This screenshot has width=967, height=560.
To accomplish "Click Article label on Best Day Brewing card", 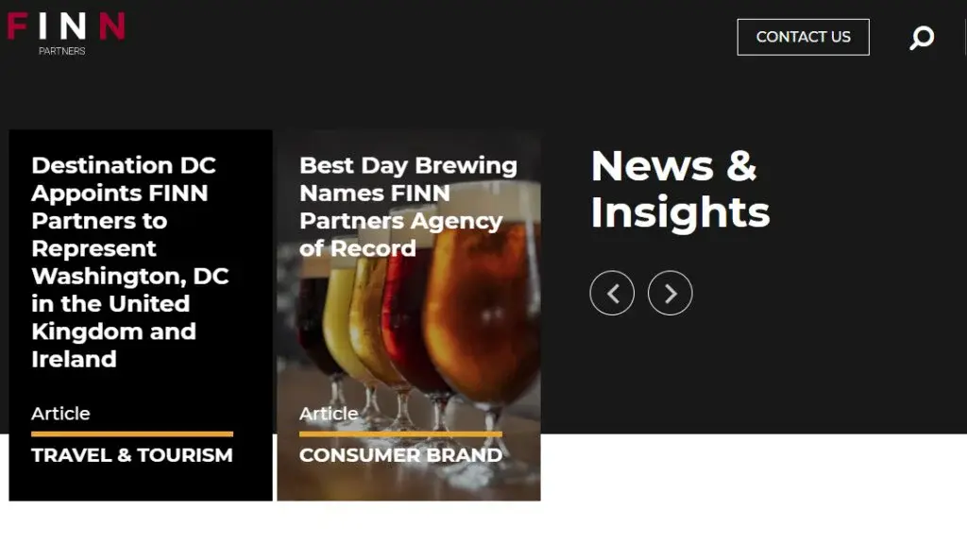I will point(329,414).
